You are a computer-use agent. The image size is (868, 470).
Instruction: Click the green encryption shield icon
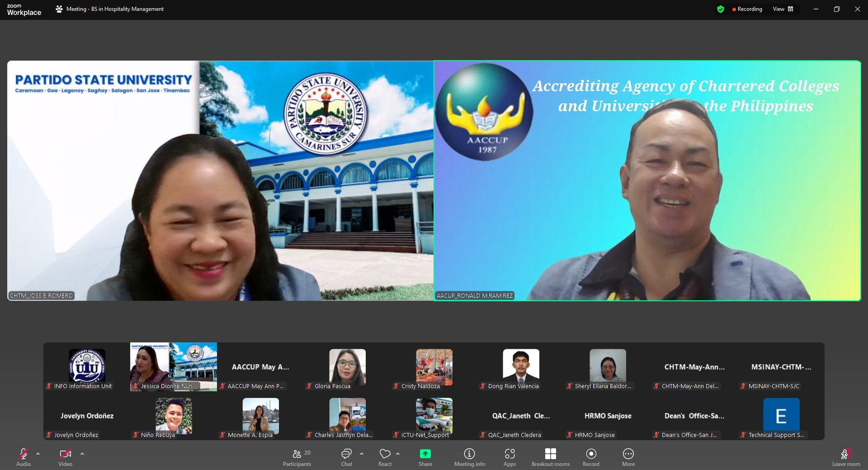[x=721, y=9]
